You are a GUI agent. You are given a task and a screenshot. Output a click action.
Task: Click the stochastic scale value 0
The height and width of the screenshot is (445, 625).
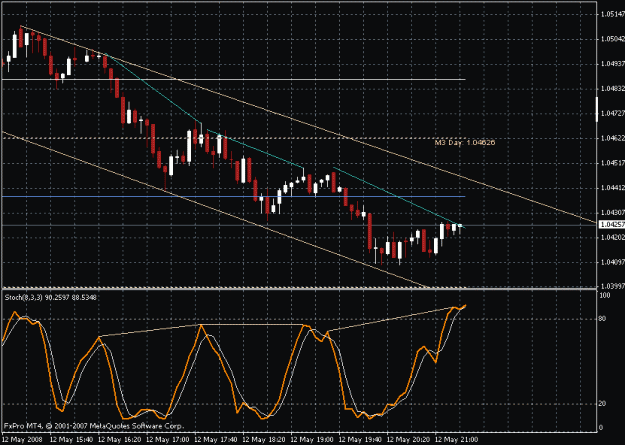602,428
